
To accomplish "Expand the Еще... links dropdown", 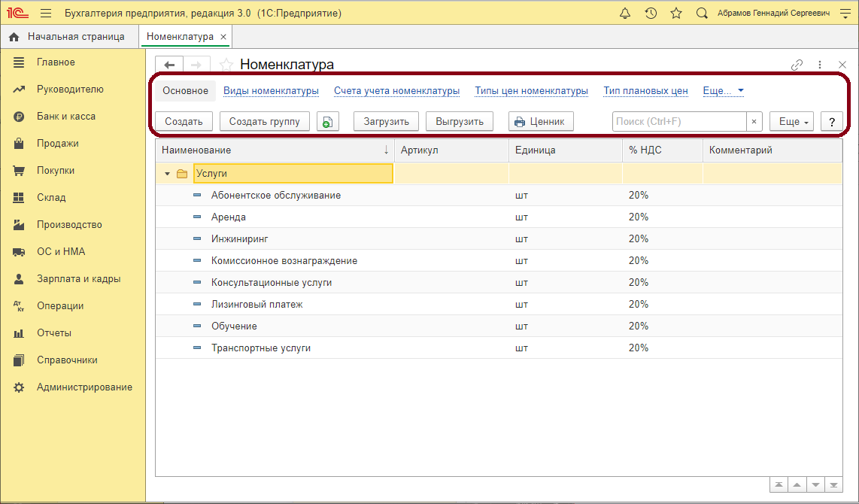I will pyautogui.click(x=723, y=91).
